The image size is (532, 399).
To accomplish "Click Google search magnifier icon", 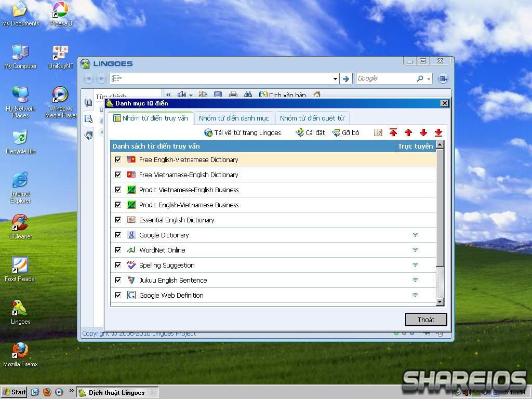I will pyautogui.click(x=420, y=79).
